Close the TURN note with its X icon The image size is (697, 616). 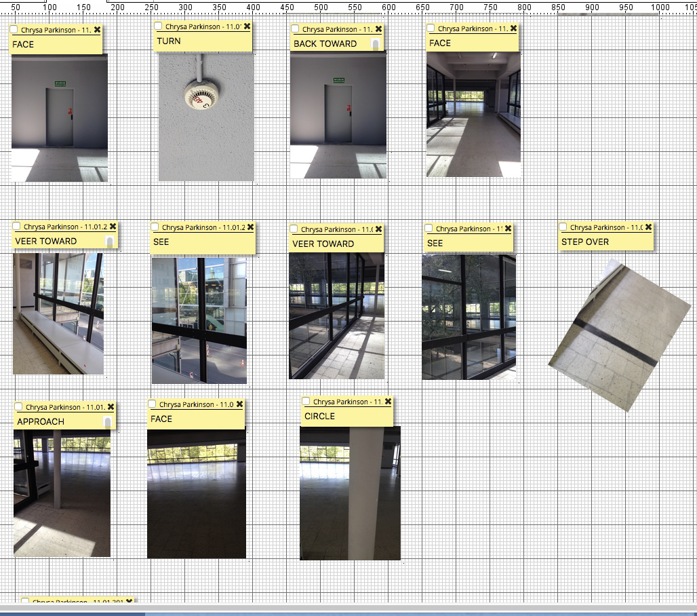tap(247, 26)
